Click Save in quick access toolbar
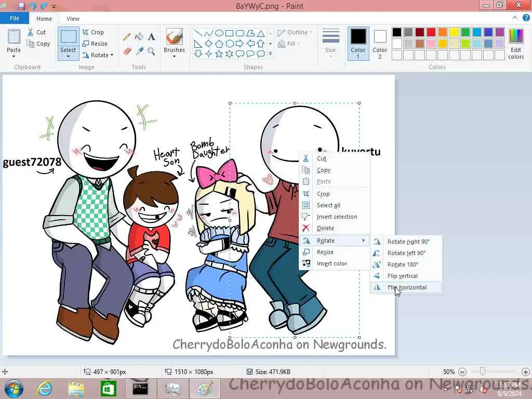Viewport: 532px width, 399px height. [x=22, y=6]
